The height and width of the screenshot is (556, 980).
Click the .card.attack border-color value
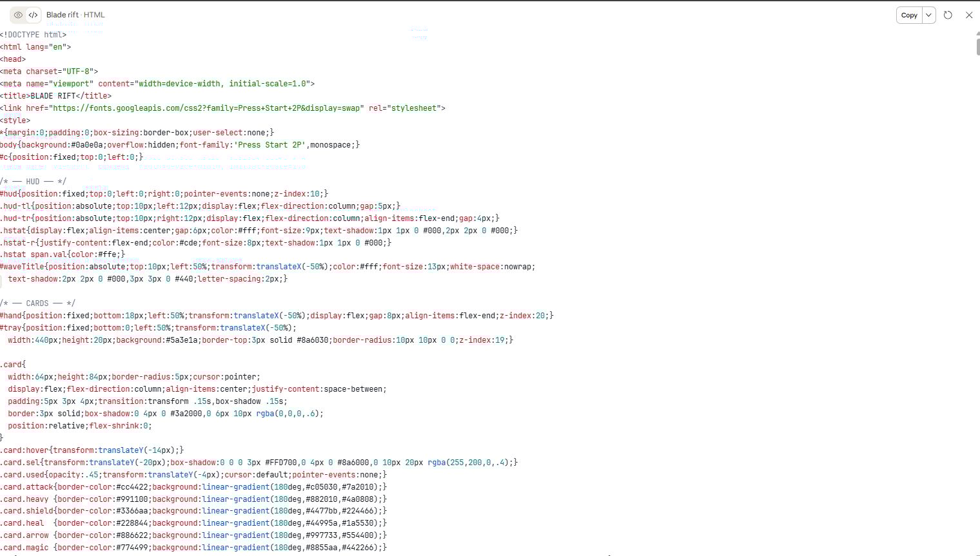(x=132, y=486)
